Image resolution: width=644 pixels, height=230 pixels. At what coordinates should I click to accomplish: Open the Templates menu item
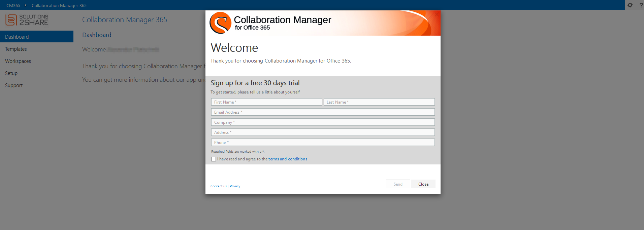(37, 49)
